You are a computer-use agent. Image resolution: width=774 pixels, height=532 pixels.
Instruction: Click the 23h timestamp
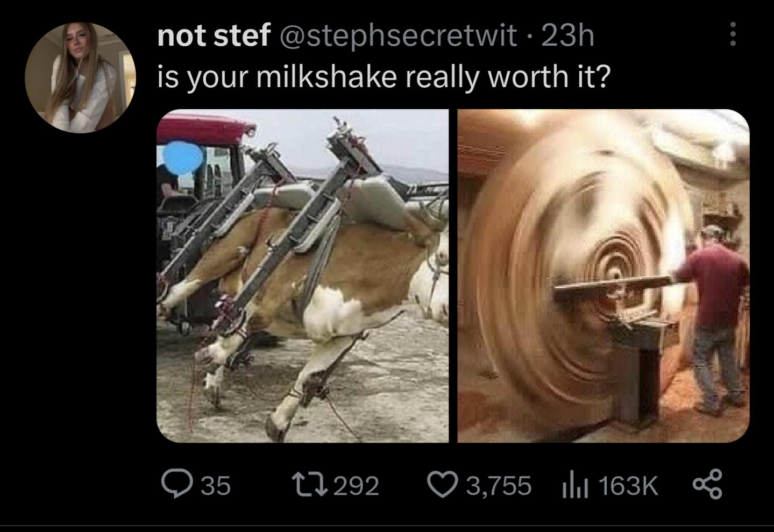tap(567, 36)
